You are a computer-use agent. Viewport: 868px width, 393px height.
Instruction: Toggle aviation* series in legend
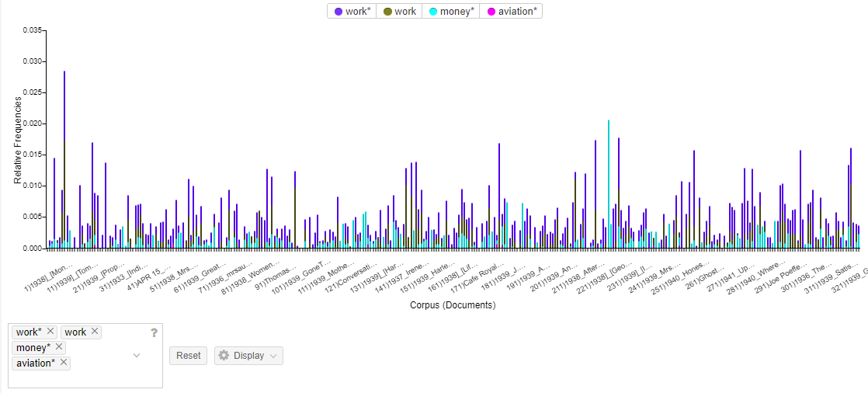pyautogui.click(x=510, y=11)
